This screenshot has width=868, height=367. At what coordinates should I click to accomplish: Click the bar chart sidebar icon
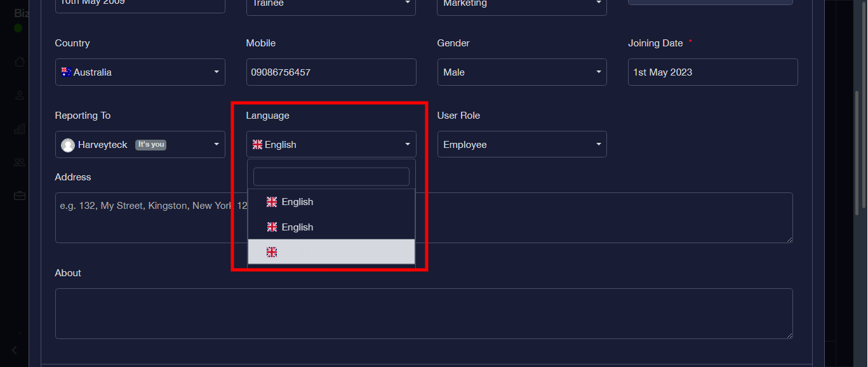20,129
